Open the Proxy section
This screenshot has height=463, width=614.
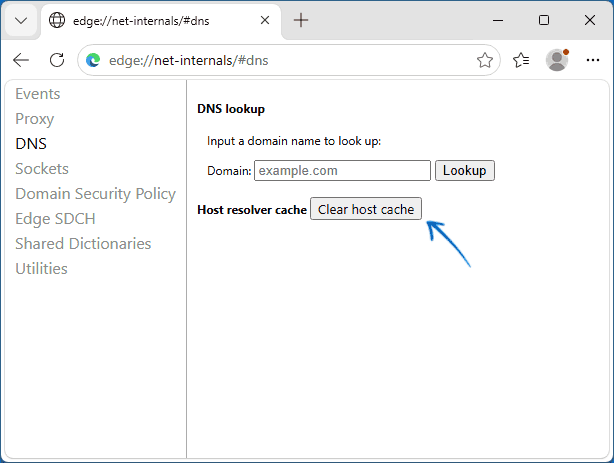click(34, 119)
